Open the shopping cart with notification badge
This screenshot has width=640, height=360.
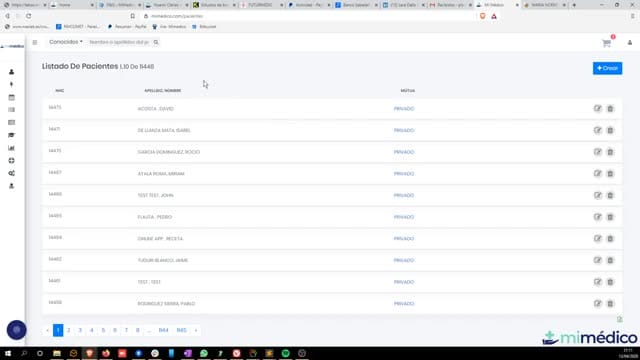click(x=607, y=42)
